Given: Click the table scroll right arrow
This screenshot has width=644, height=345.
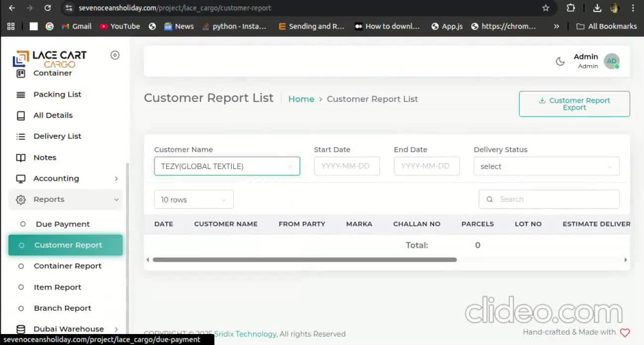Looking at the screenshot, I should [625, 260].
